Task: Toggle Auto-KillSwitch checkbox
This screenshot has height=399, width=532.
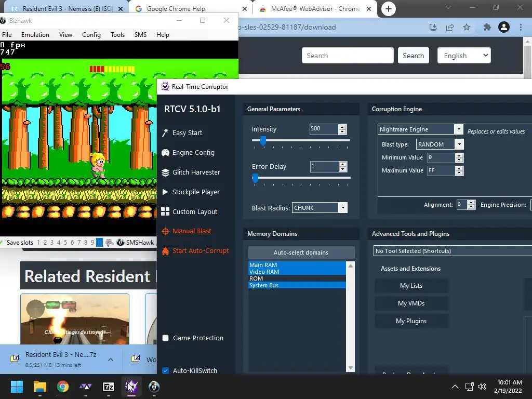Action: tap(166, 370)
